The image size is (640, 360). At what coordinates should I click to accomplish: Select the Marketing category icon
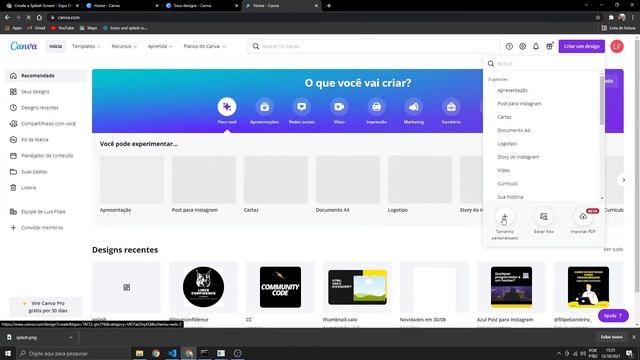point(413,107)
